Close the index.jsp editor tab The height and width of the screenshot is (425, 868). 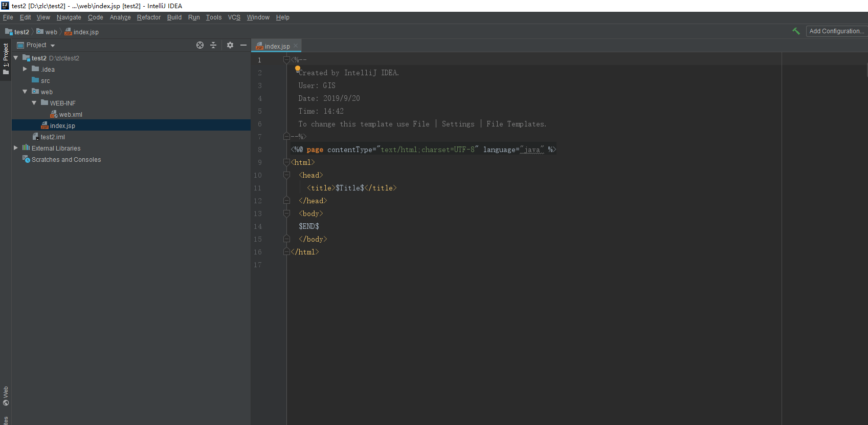(x=296, y=46)
